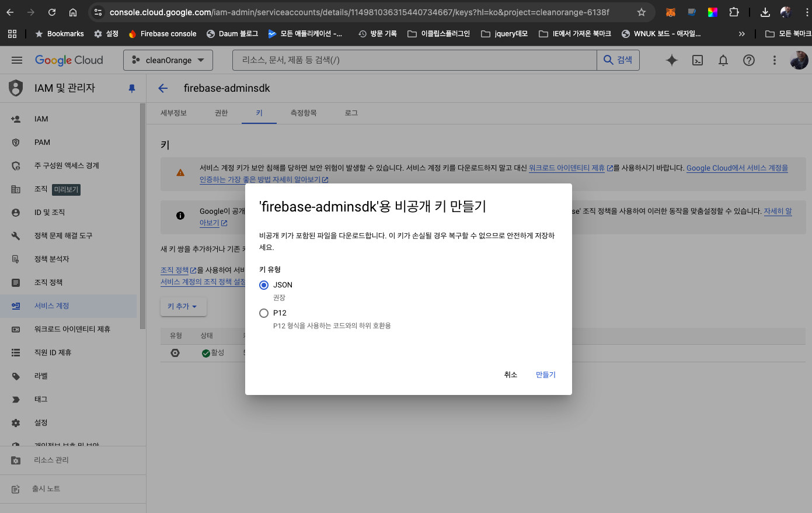Bookmark this page with the star icon
The image size is (812, 513).
coord(642,12)
